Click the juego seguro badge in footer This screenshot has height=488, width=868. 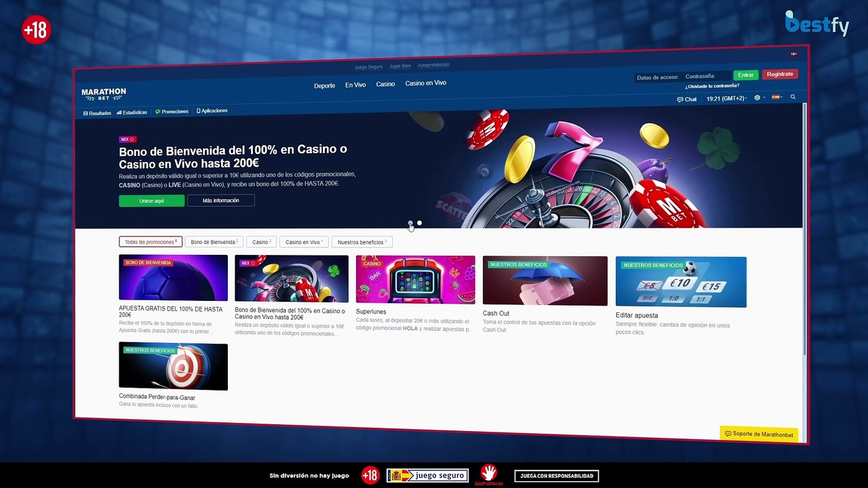pyautogui.click(x=427, y=476)
